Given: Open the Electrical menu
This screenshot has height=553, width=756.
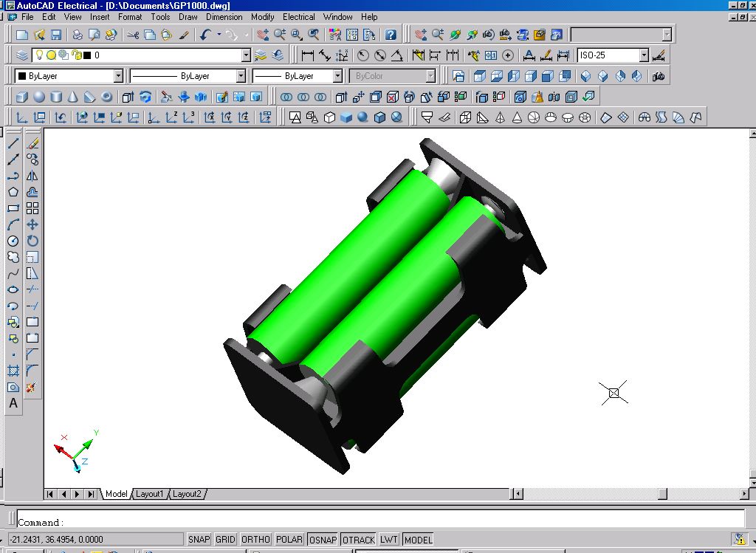Looking at the screenshot, I should (299, 17).
